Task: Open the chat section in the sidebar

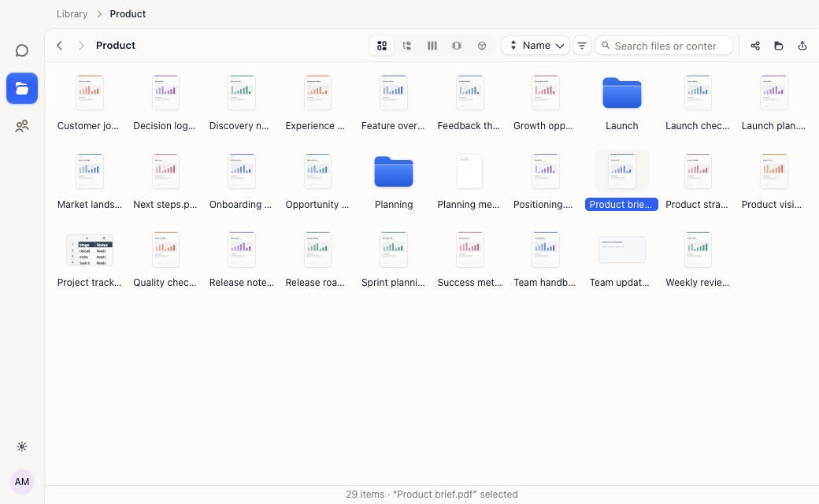Action: pos(22,50)
